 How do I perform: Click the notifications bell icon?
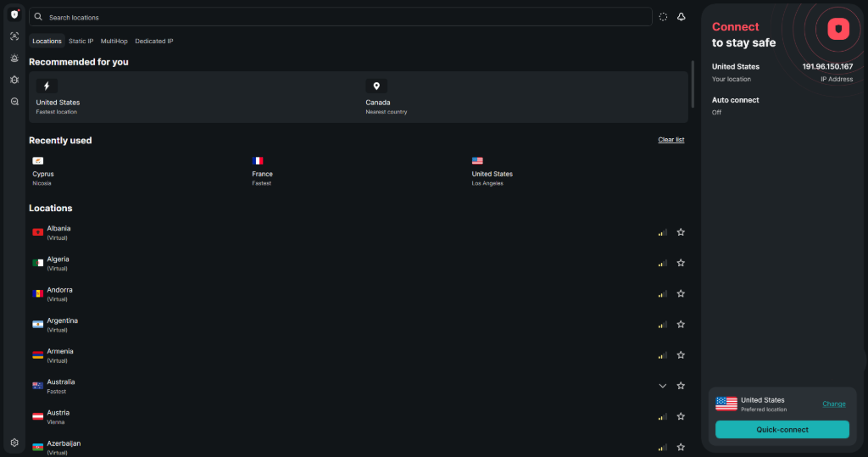(681, 17)
